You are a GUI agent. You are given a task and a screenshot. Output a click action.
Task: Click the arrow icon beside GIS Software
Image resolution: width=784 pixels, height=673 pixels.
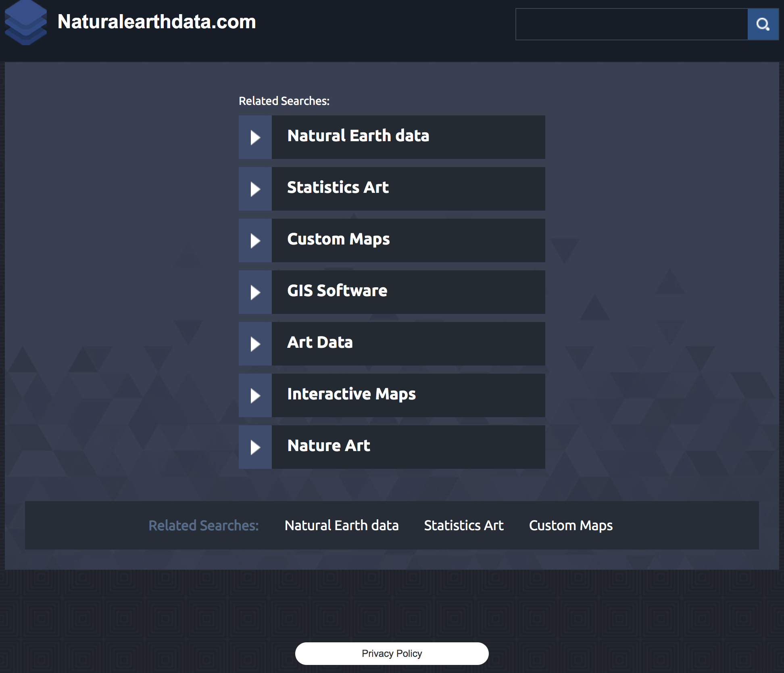[255, 292]
